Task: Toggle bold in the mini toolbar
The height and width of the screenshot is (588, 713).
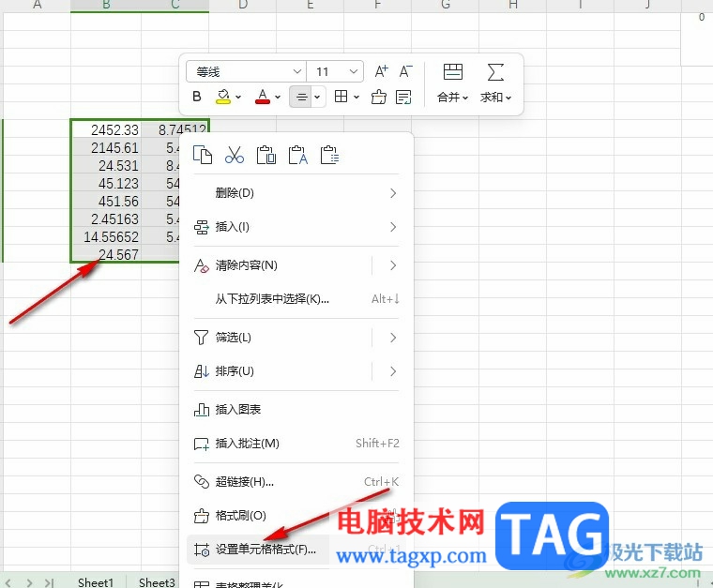Action: [x=196, y=97]
